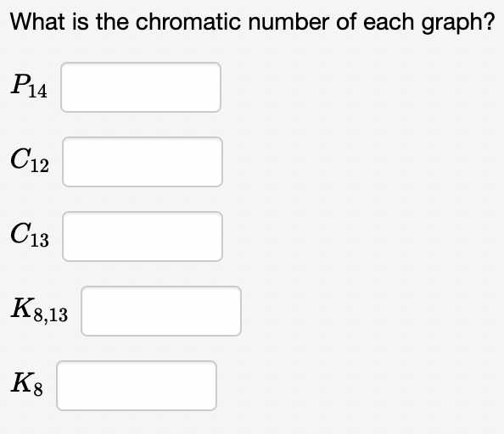Viewport: 504px width, 434px height.
Task: Focus the text field beside K8
Action: (x=137, y=386)
